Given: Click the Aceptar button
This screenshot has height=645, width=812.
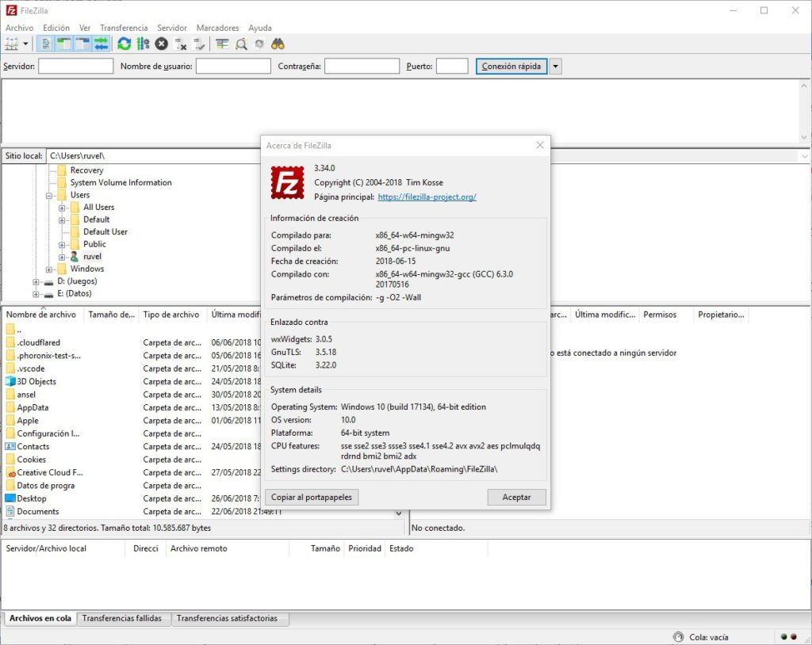Looking at the screenshot, I should click(x=516, y=497).
